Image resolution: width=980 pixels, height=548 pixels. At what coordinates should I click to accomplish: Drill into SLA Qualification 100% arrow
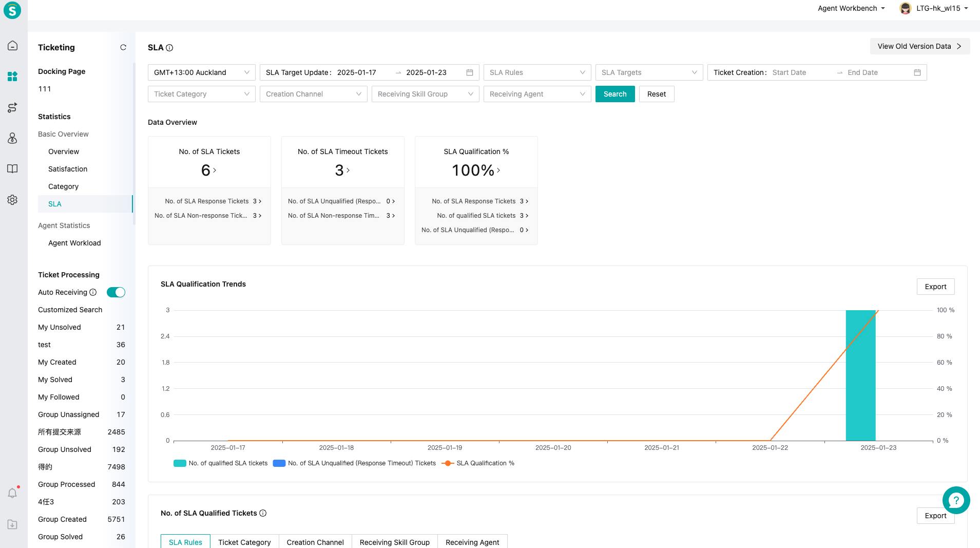498,170
